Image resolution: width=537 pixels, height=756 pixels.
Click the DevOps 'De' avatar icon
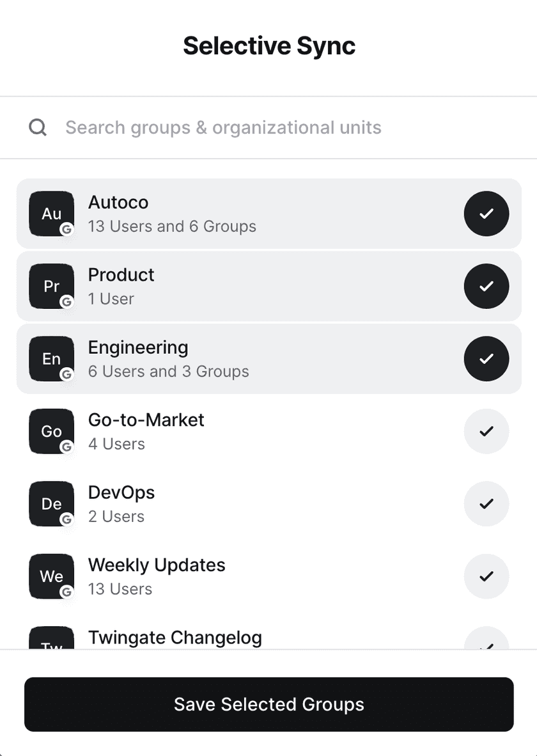[52, 504]
